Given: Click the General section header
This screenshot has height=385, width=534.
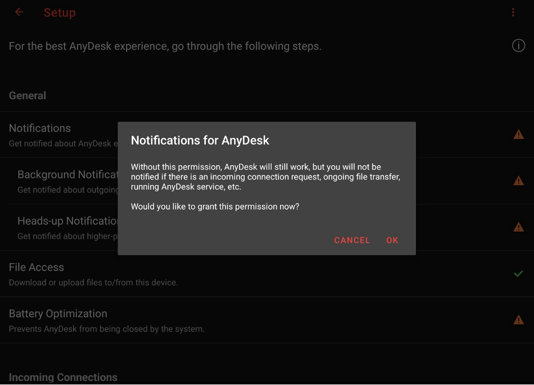Looking at the screenshot, I should (x=27, y=96).
